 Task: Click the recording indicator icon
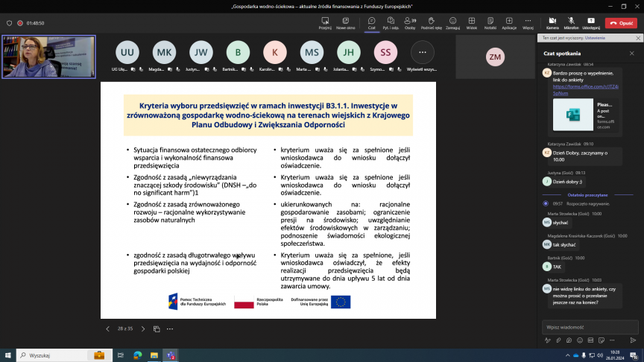click(19, 23)
